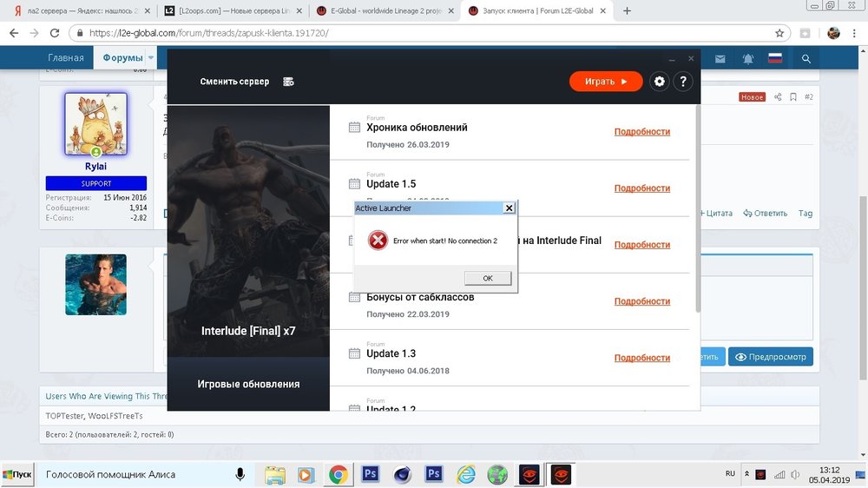Viewport: 868px width, 488px height.
Task: Click the browser address bar URL field
Action: [x=417, y=33]
